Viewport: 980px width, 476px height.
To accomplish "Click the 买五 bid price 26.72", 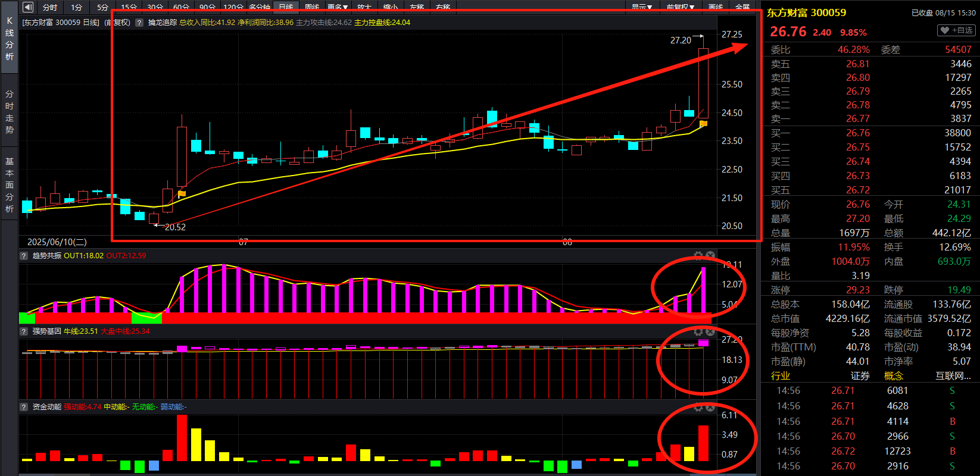I will pos(858,190).
